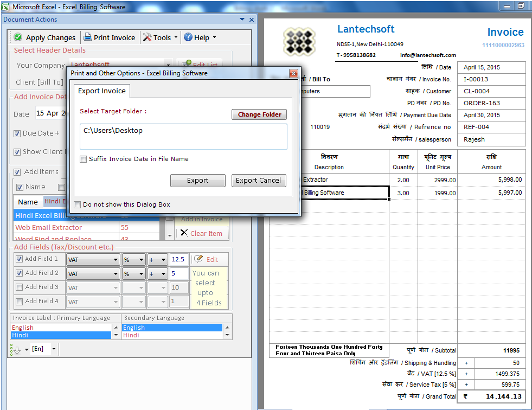Click the Add Field 2 value 5 field
The height and width of the screenshot is (410, 532).
[179, 273]
